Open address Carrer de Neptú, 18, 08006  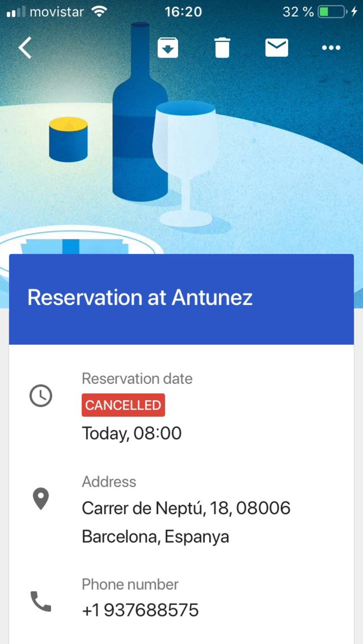pos(186,508)
